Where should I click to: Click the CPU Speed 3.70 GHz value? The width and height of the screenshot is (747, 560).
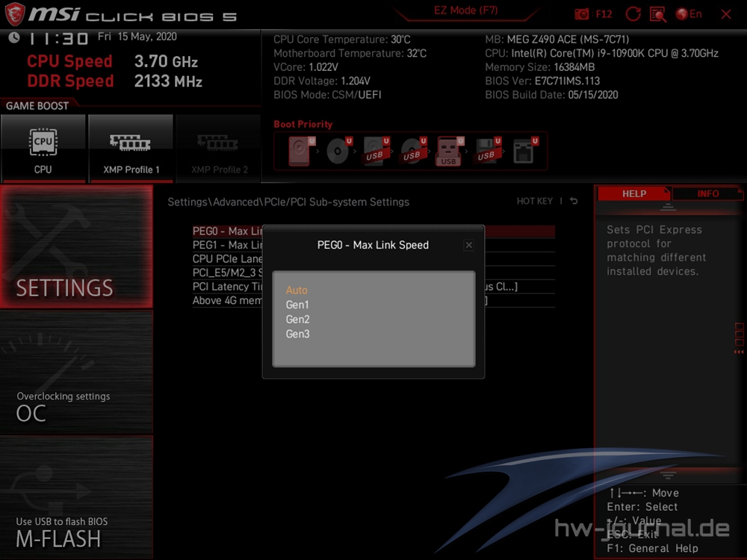click(x=166, y=61)
